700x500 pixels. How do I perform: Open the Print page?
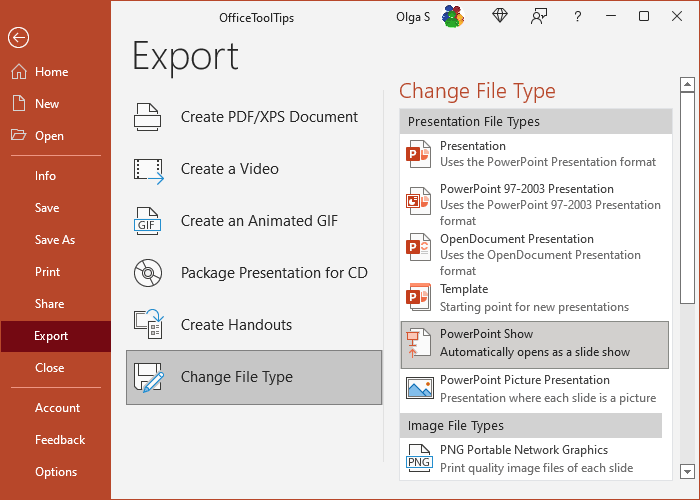tap(55, 272)
